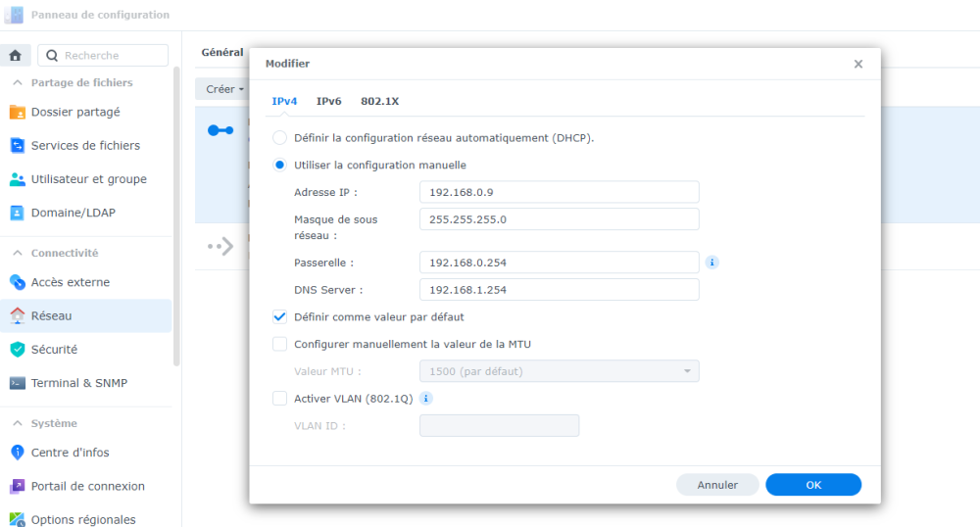Click info icon next to Activer VLAN
The image size is (980, 527).
pyautogui.click(x=426, y=399)
